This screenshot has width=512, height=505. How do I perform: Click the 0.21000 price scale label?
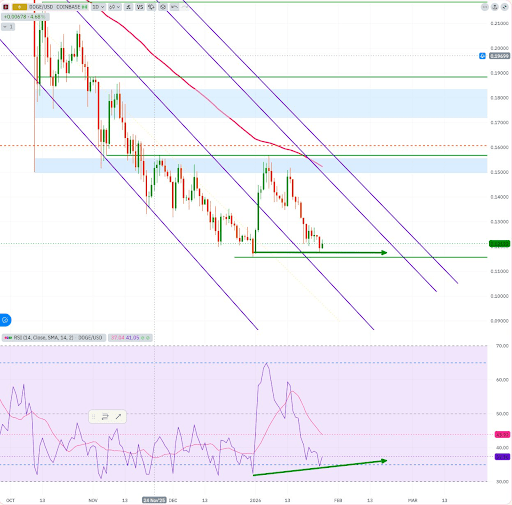[500, 23]
